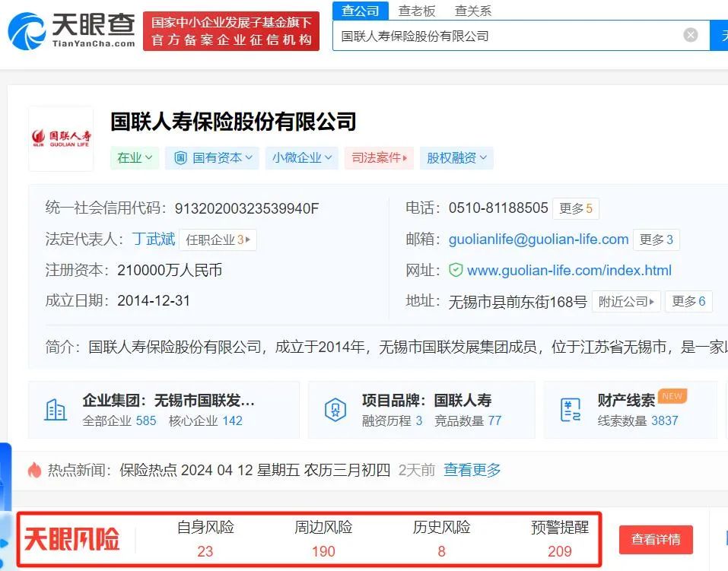Expand the 国有资本 tag dropdown
This screenshot has height=571, width=728.
coord(212,158)
